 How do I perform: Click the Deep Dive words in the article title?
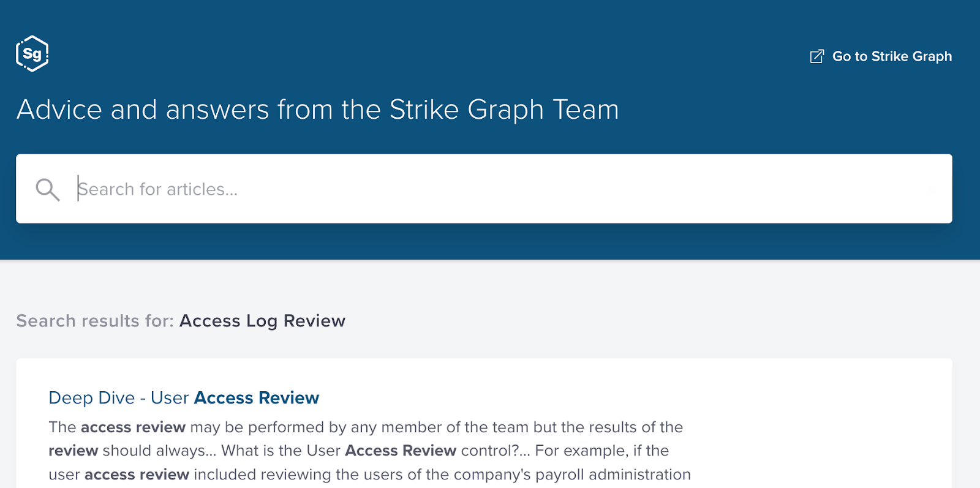click(x=92, y=398)
